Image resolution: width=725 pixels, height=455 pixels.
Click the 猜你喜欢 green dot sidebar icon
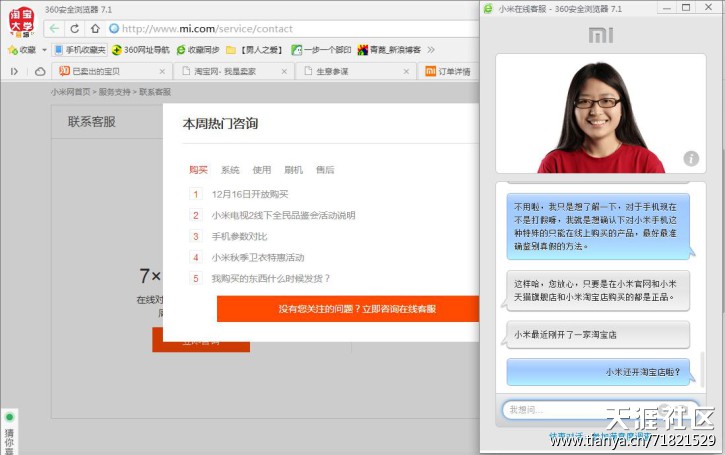9,417
